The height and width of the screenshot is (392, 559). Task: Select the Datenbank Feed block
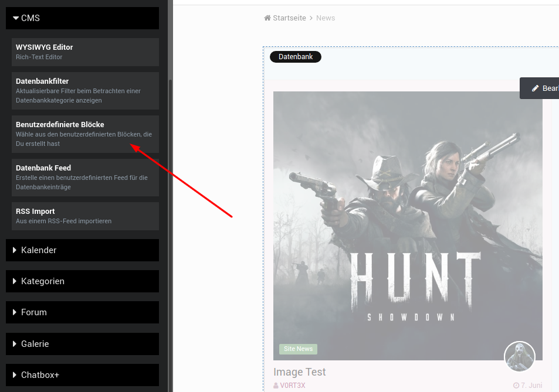point(85,178)
